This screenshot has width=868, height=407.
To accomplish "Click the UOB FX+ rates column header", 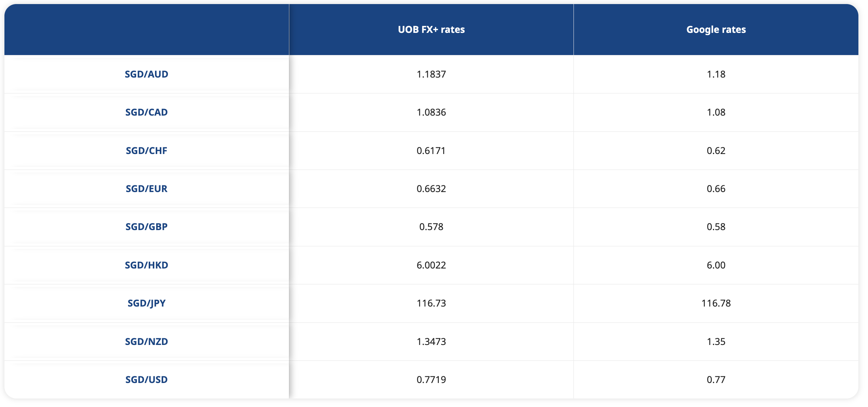I will (431, 30).
